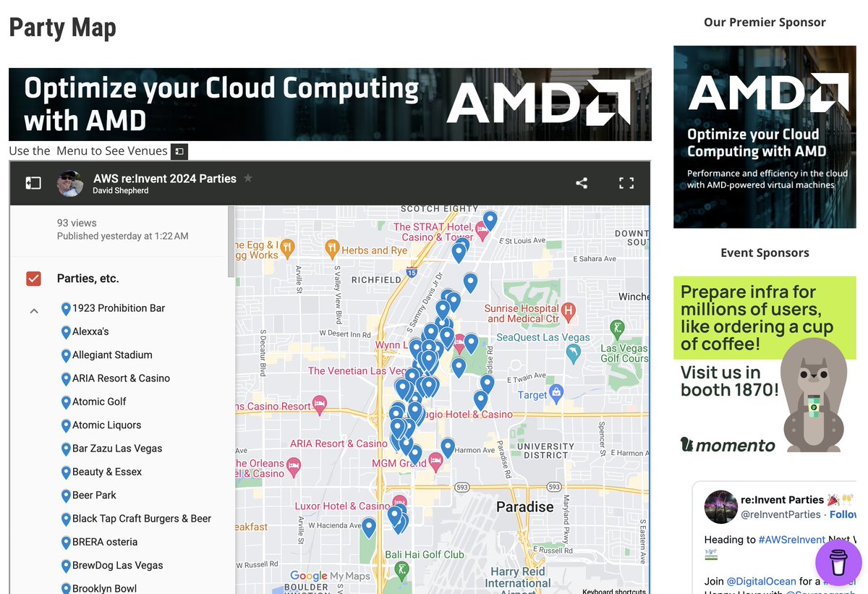
Task: Click the AMD banner ad above the map
Action: point(330,104)
